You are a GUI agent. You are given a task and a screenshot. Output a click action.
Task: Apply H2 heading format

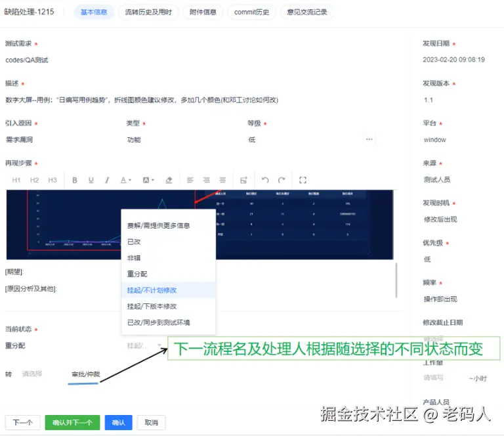pyautogui.click(x=34, y=180)
